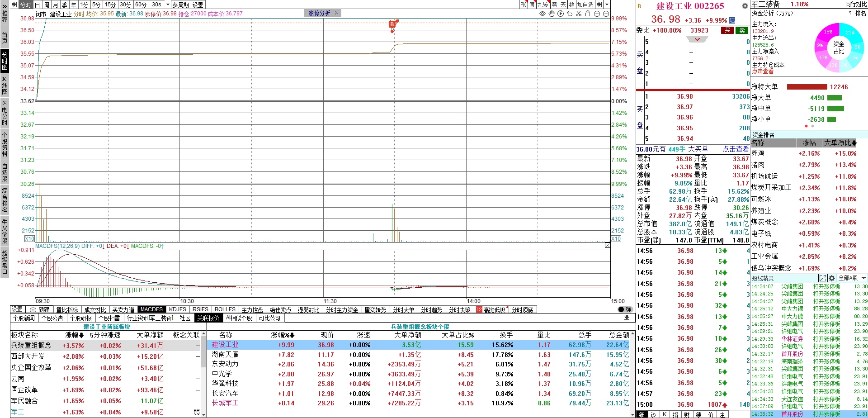Click 点击查看 main force cost link

tap(763, 71)
